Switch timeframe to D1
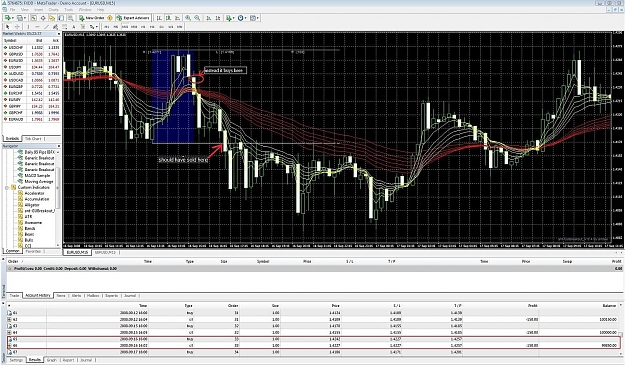 (161, 27)
